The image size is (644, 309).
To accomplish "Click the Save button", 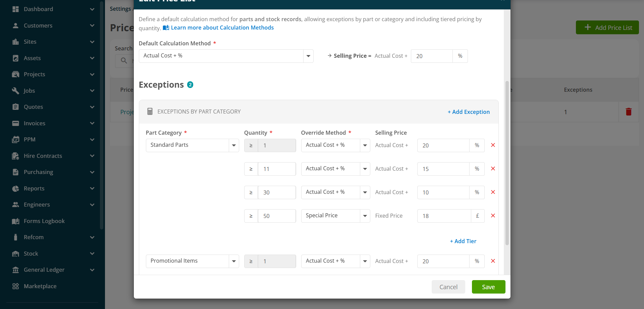I will point(488,287).
